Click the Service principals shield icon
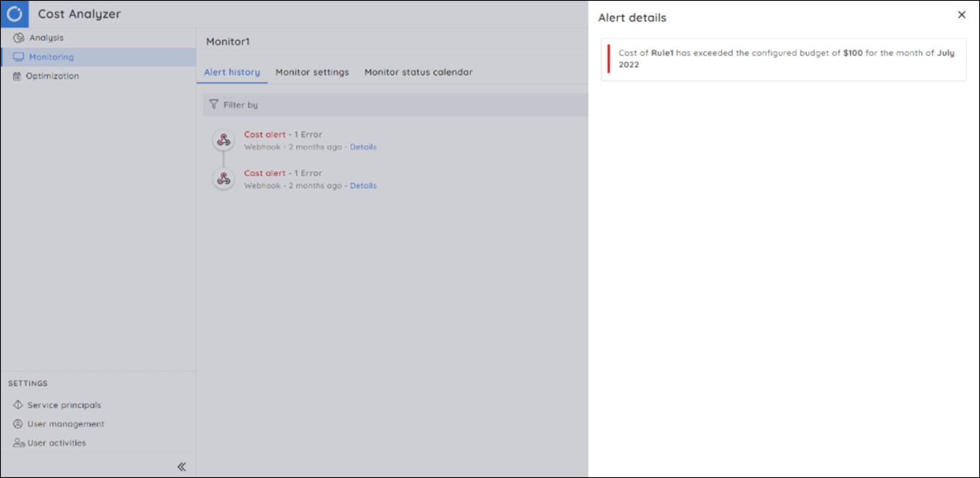Screen dimensions: 980x478 tap(19, 404)
